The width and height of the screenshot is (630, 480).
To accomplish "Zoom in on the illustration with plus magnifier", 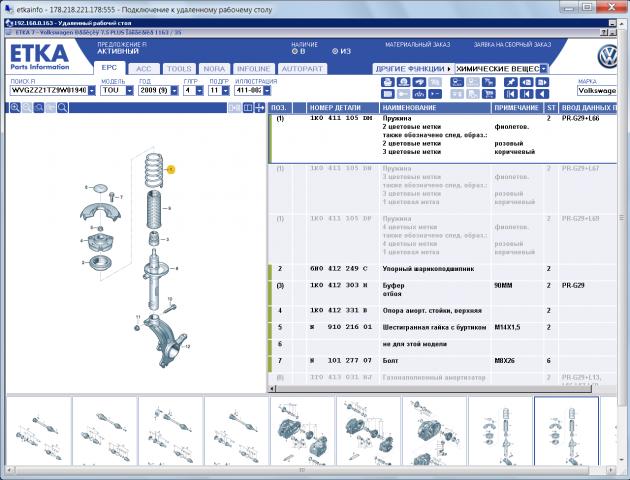I will [x=15, y=108].
